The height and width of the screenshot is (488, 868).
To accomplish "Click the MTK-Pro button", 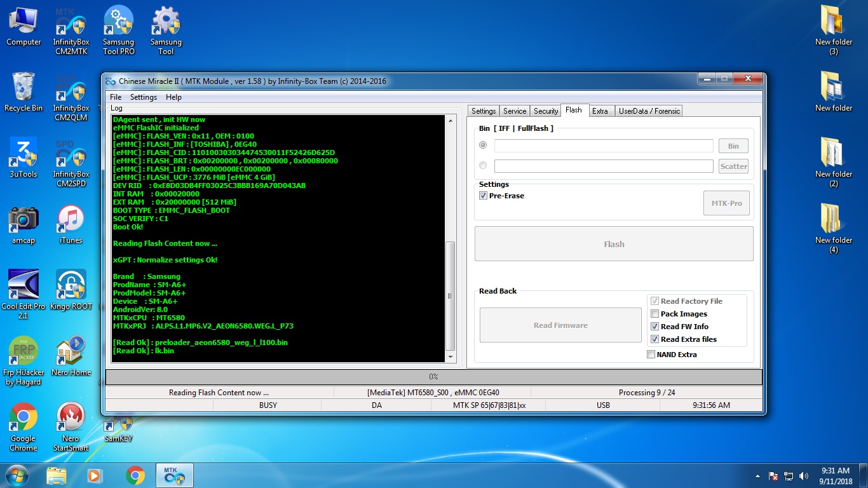I will [x=726, y=203].
